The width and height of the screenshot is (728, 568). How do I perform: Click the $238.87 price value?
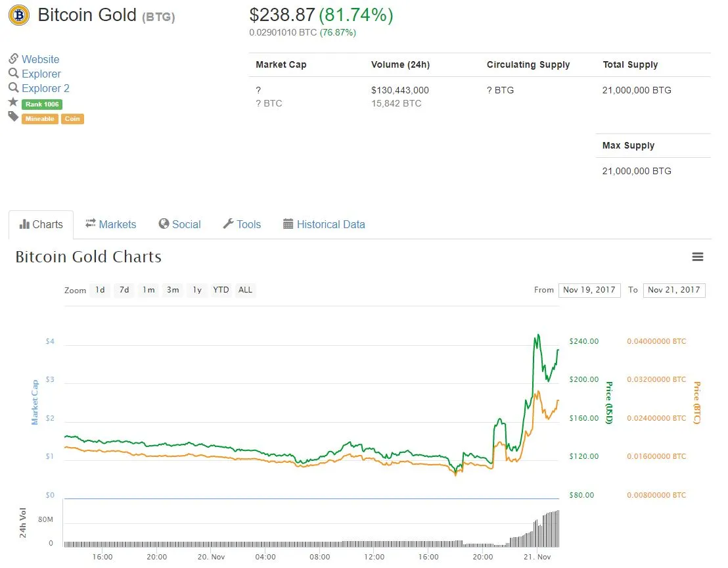click(x=282, y=15)
